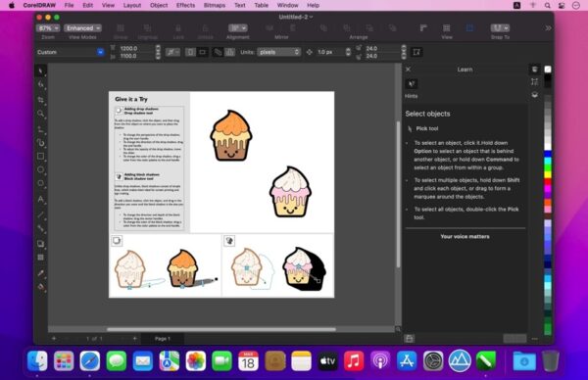Click the Treat as Filled icon
Screen dimensions: 588x380
[416, 52]
